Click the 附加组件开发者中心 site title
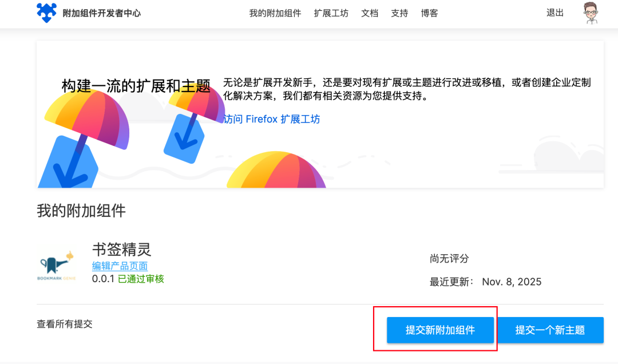This screenshot has width=618, height=364. click(101, 13)
